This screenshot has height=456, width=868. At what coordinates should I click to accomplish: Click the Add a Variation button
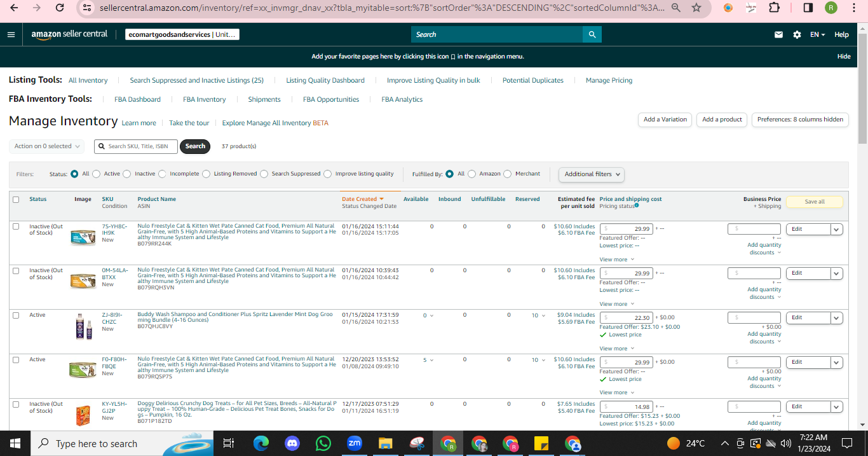point(665,120)
